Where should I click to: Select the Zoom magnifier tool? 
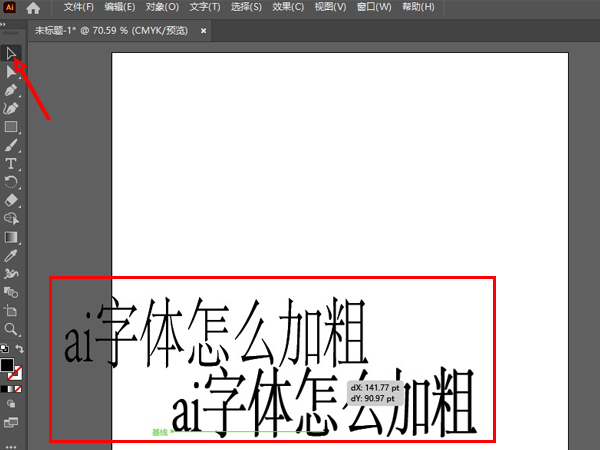11,328
